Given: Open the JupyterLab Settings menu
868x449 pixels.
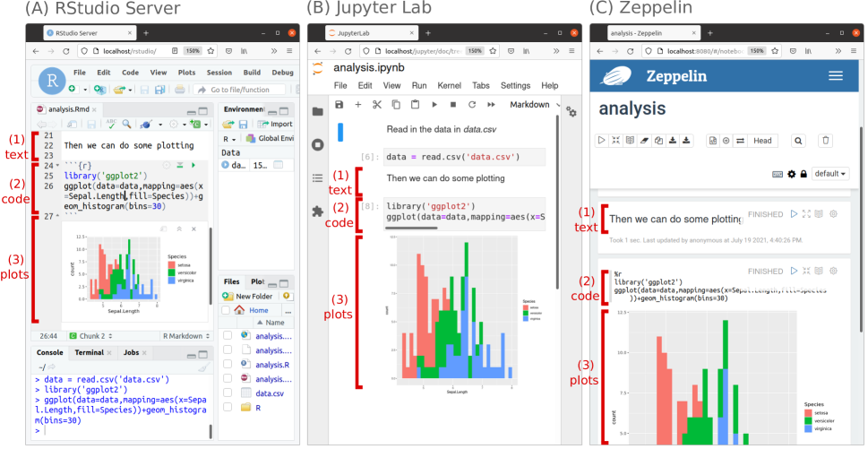Looking at the screenshot, I should 515,86.
